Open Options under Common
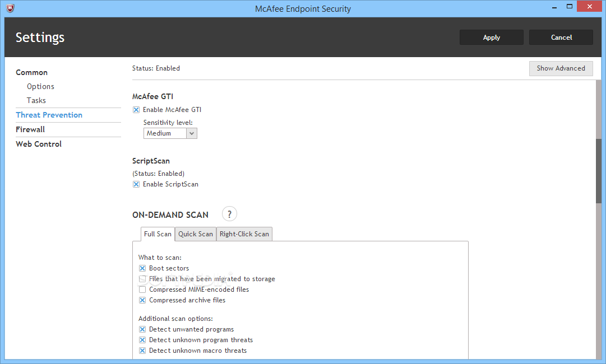The image size is (606, 364). tap(40, 86)
